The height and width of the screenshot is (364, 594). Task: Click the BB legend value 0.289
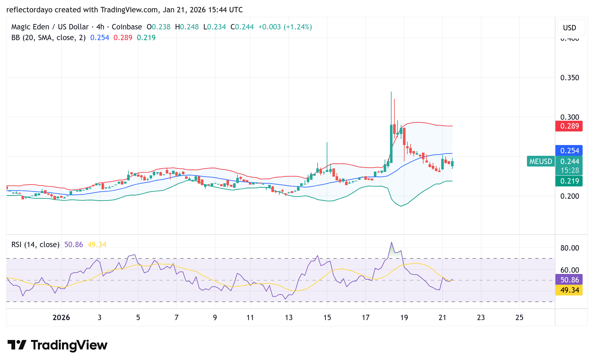tap(123, 38)
